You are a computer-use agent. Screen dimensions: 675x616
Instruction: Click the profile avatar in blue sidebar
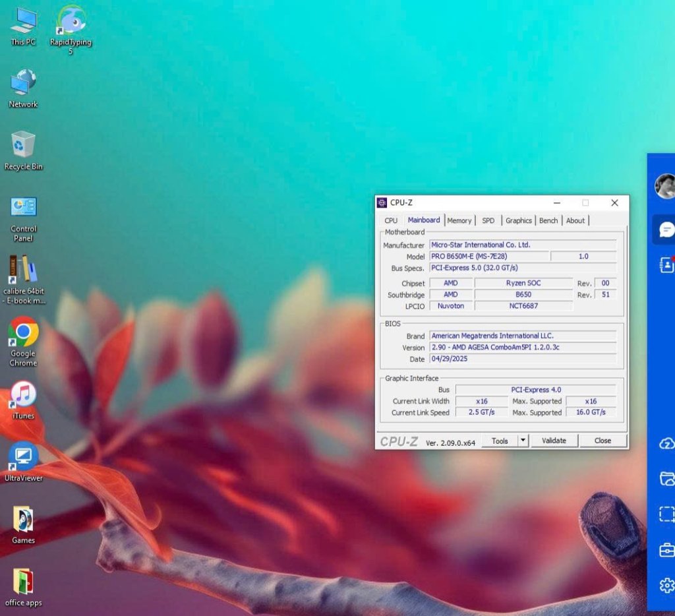point(664,186)
